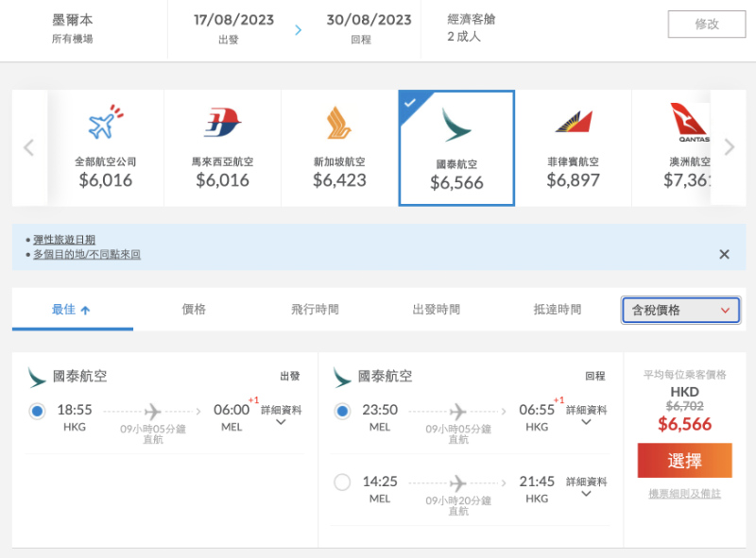
Task: Open the 機票細則及備註 link
Action: (x=684, y=494)
